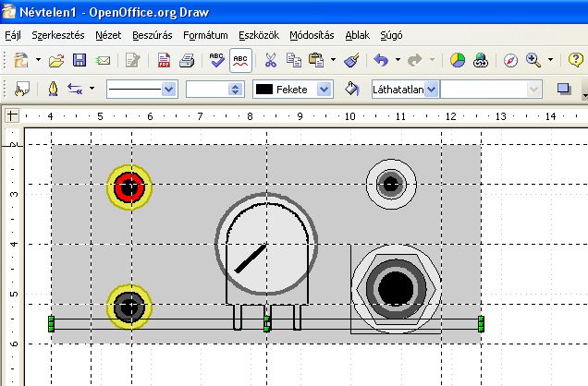Open the Navigator compass icon
Image resolution: width=588 pixels, height=386 pixels.
click(510, 60)
